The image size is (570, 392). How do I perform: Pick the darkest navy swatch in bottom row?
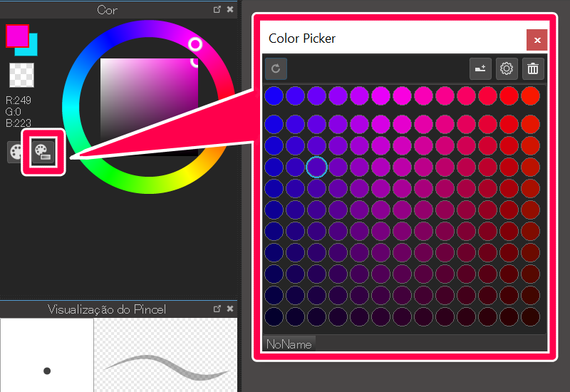tap(274, 316)
